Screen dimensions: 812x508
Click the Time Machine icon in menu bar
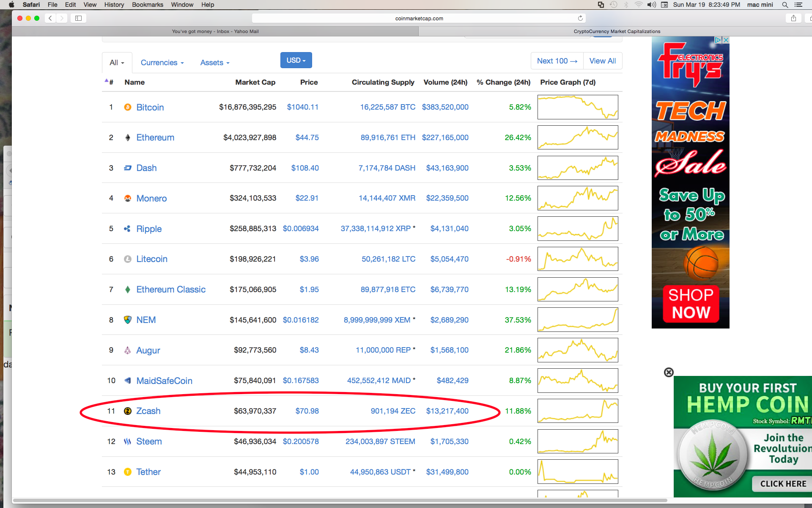[x=614, y=5]
